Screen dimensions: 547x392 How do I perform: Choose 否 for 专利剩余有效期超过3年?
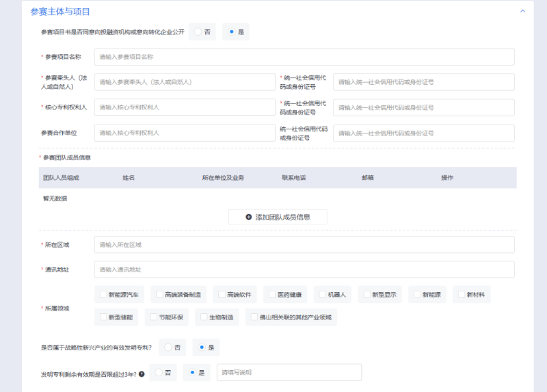[x=159, y=373]
